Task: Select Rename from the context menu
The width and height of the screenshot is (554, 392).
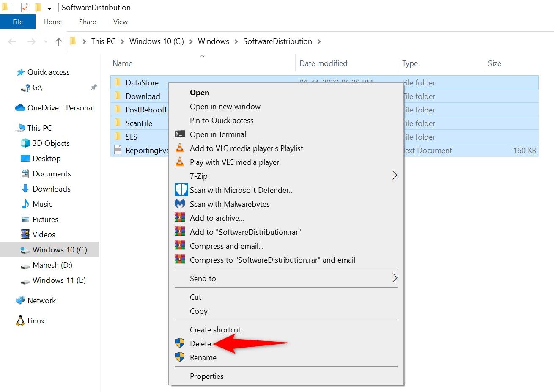Action: tap(203, 358)
